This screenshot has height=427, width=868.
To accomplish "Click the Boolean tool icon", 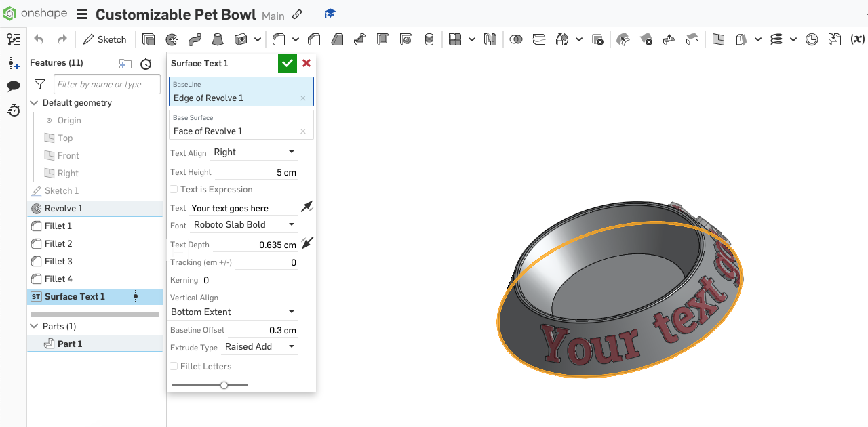I will (x=516, y=40).
